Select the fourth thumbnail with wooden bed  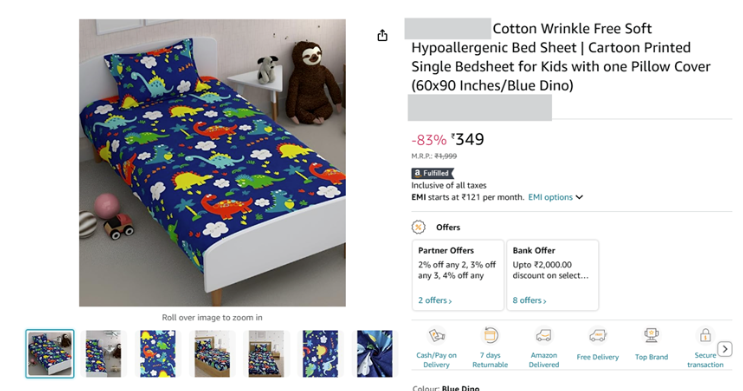pyautogui.click(x=212, y=354)
